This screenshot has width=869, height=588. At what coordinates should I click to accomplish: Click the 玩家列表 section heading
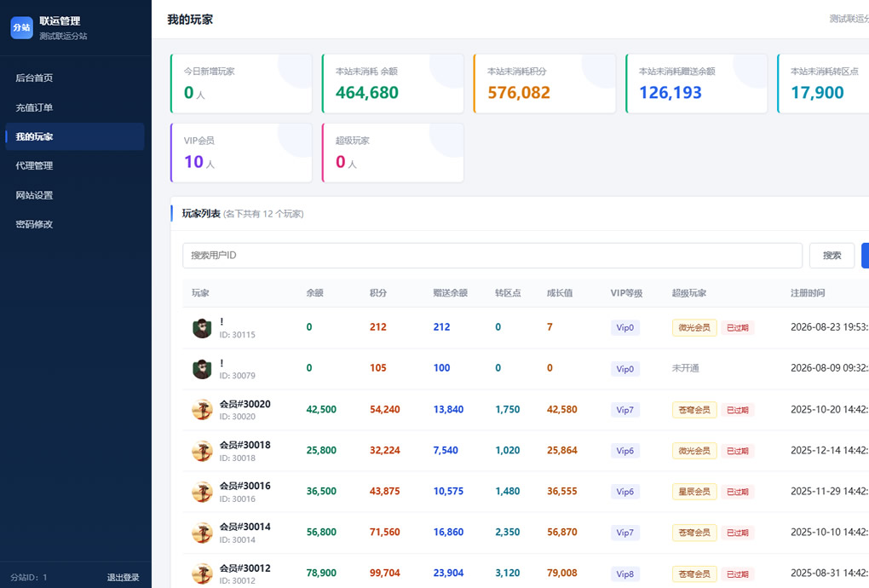click(x=201, y=214)
